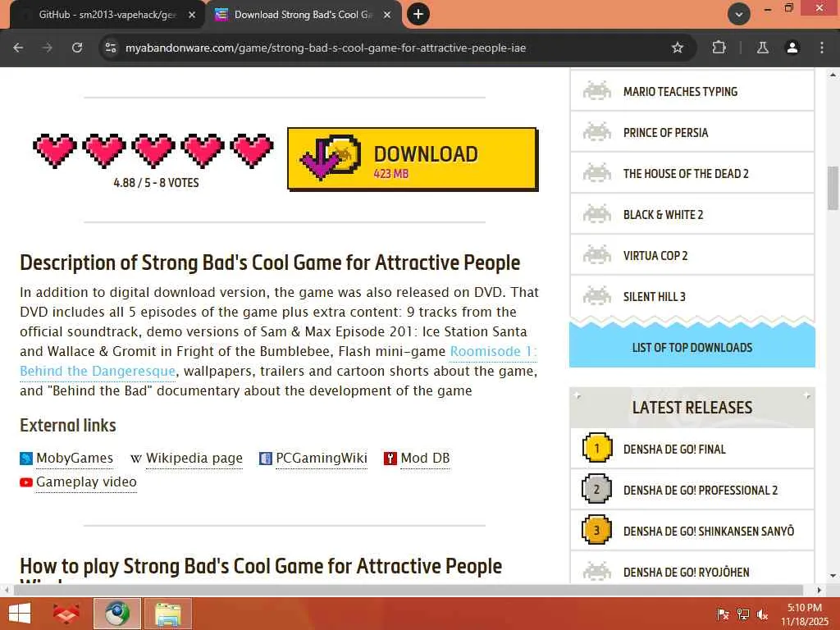840x630 pixels.
Task: Rate with the fifth pixel heart
Action: pyautogui.click(x=252, y=151)
